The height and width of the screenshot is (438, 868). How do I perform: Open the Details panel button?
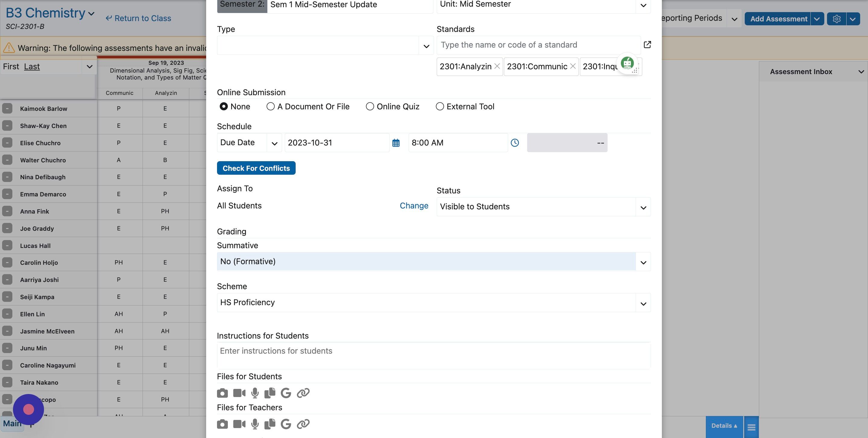724,426
